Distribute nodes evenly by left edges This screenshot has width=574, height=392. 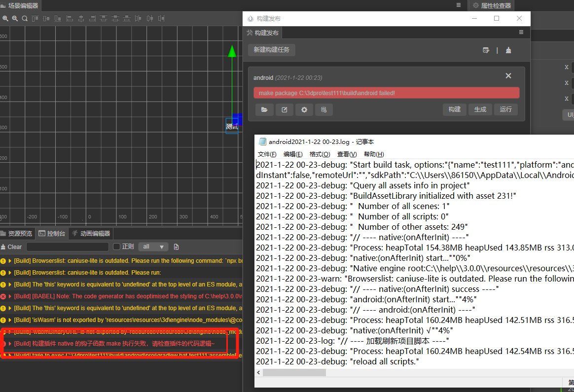tap(138, 18)
